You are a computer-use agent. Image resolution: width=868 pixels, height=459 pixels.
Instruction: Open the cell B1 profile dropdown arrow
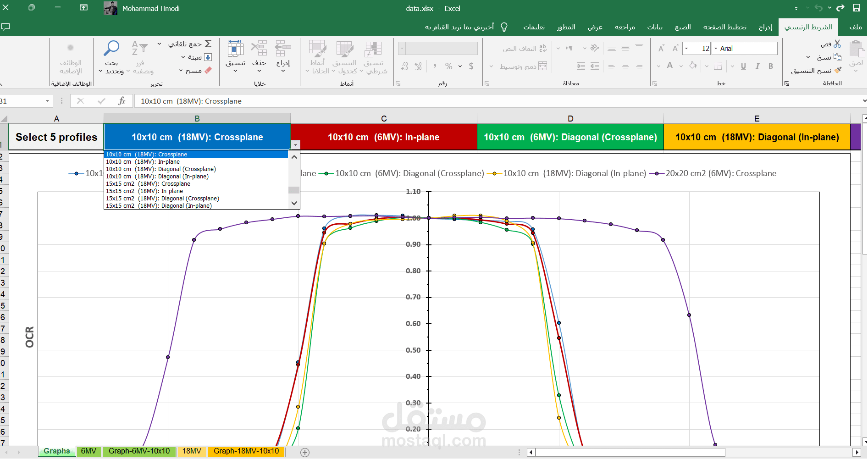coord(296,145)
